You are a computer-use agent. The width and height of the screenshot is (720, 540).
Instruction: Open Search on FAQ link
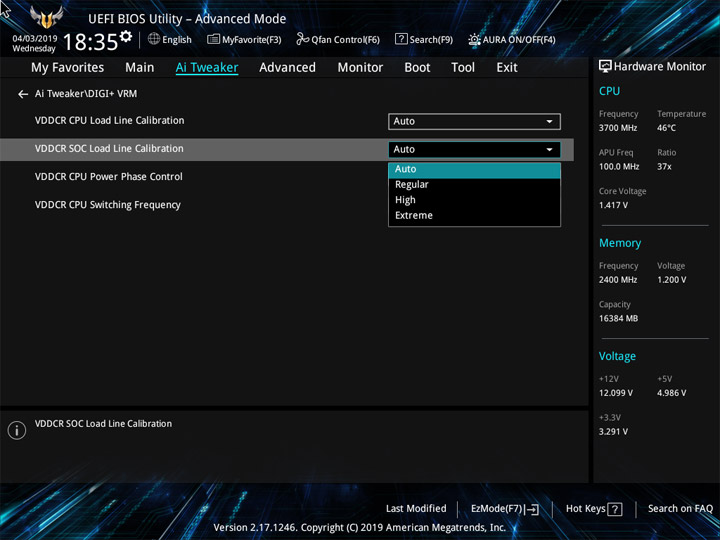(x=680, y=509)
